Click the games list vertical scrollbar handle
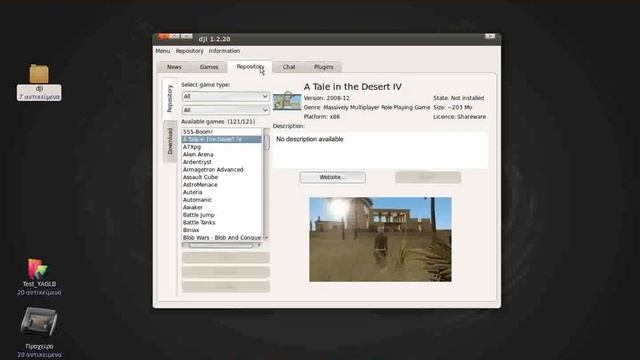The height and width of the screenshot is (360, 640). coord(267,142)
